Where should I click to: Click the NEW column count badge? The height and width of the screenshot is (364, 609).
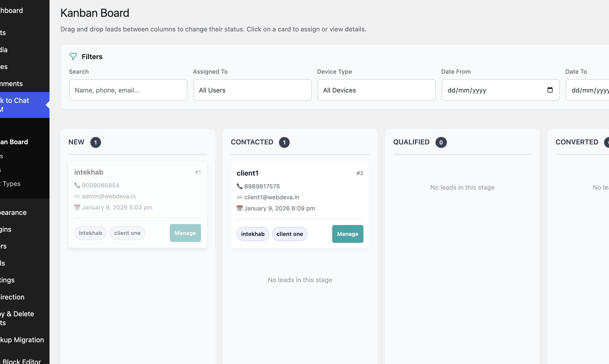pyautogui.click(x=96, y=142)
